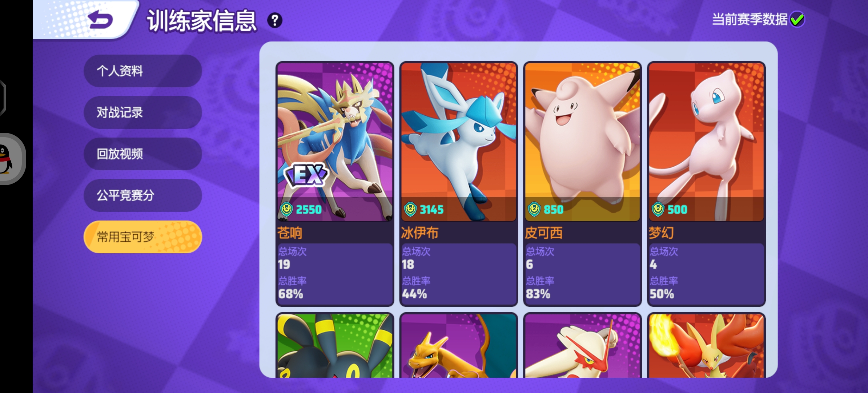This screenshot has height=393, width=868.
Task: Open the 个人资料 tab
Action: (143, 71)
